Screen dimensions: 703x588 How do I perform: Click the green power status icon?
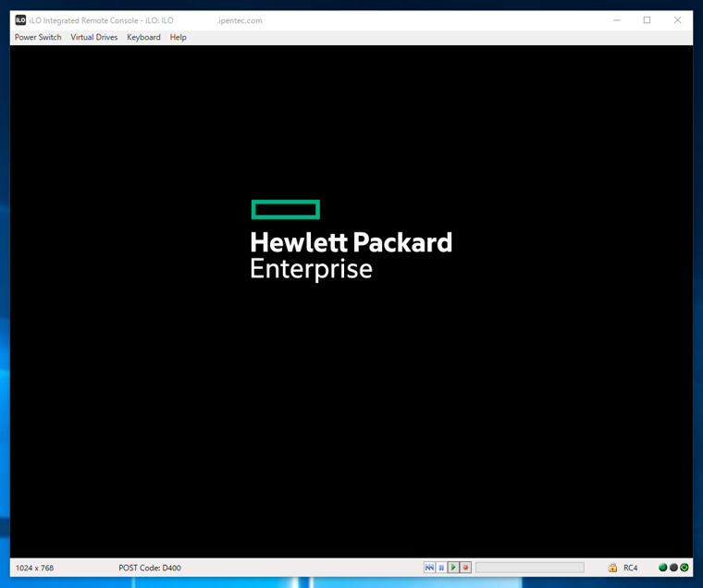[x=684, y=568]
